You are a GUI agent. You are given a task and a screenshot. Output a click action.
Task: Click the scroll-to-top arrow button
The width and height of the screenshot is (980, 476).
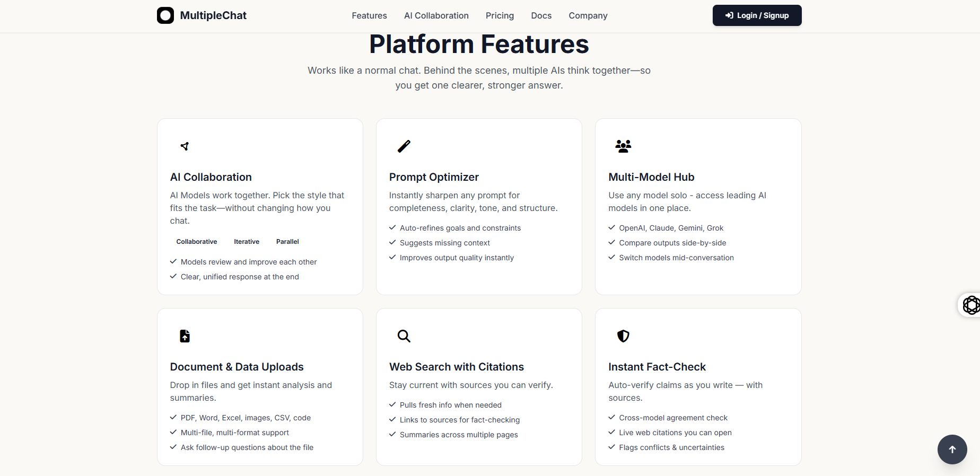[x=952, y=449]
